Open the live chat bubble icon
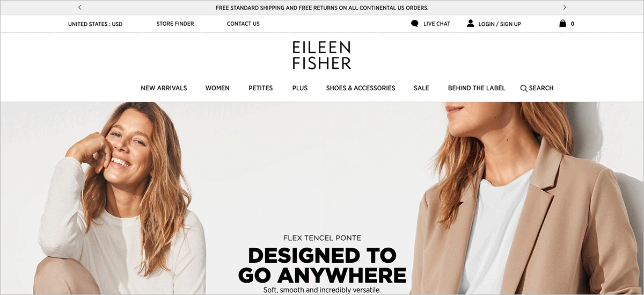 pos(414,24)
